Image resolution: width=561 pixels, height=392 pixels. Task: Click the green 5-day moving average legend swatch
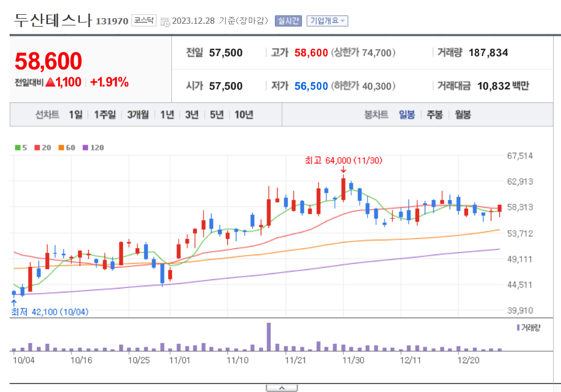pyautogui.click(x=18, y=148)
